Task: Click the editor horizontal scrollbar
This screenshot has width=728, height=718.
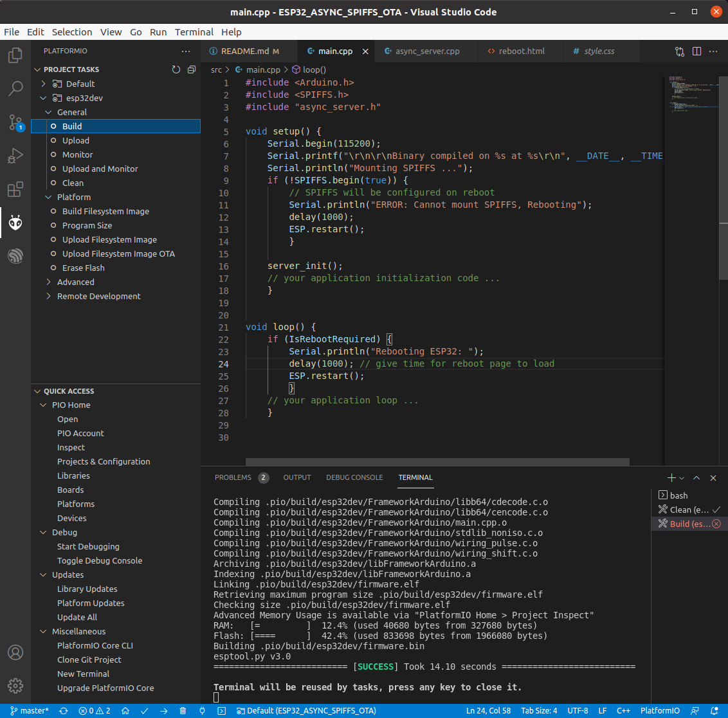Action: [x=437, y=462]
